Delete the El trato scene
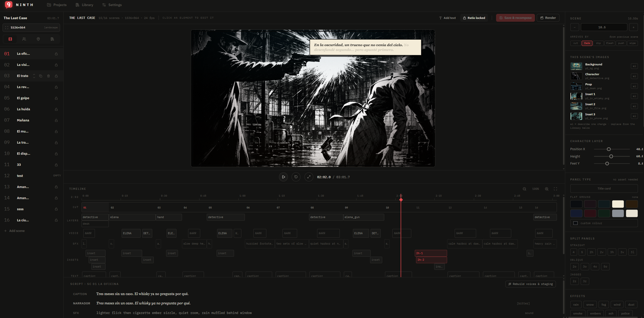 (x=48, y=76)
